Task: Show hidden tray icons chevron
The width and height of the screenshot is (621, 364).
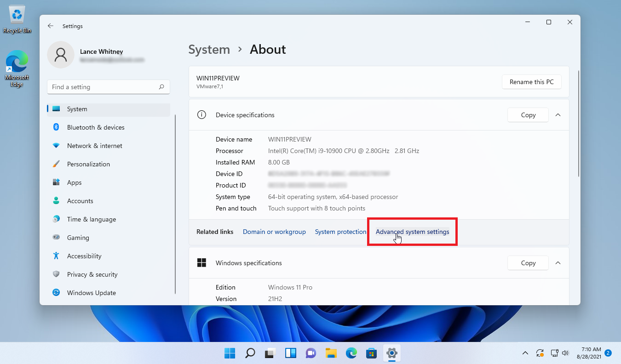Action: 525,353
